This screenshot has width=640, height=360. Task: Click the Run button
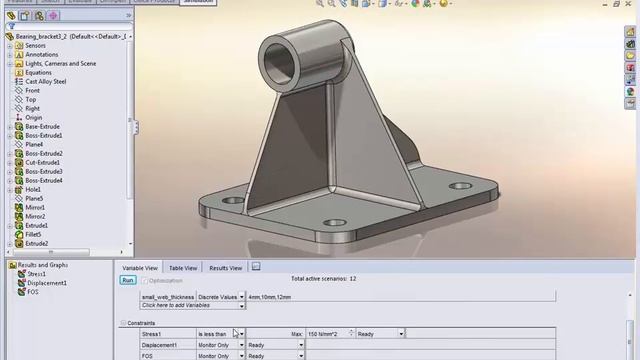(128, 280)
